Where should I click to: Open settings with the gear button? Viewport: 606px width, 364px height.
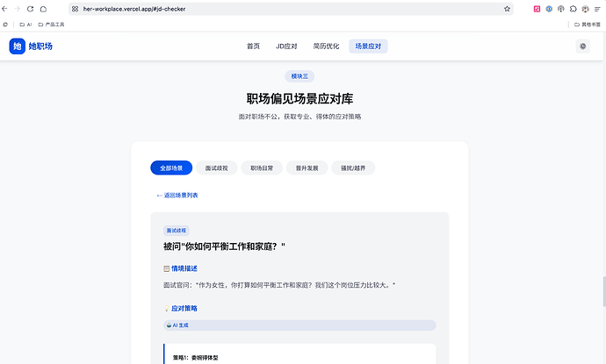(583, 46)
